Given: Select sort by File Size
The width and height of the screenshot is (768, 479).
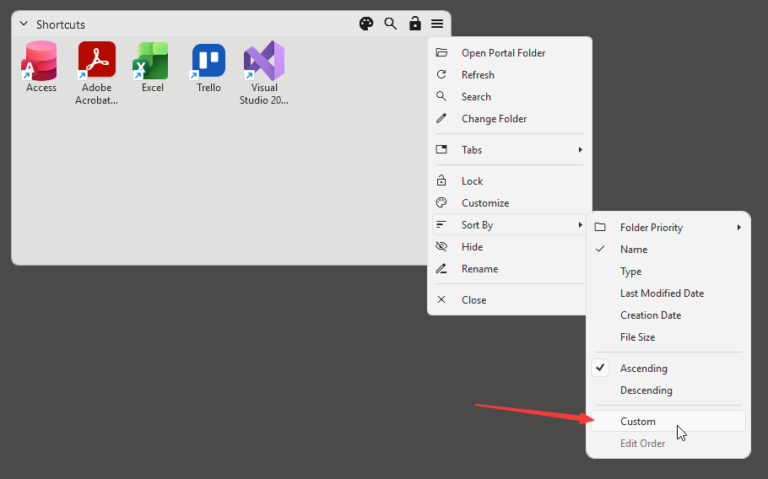Looking at the screenshot, I should 668,337.
